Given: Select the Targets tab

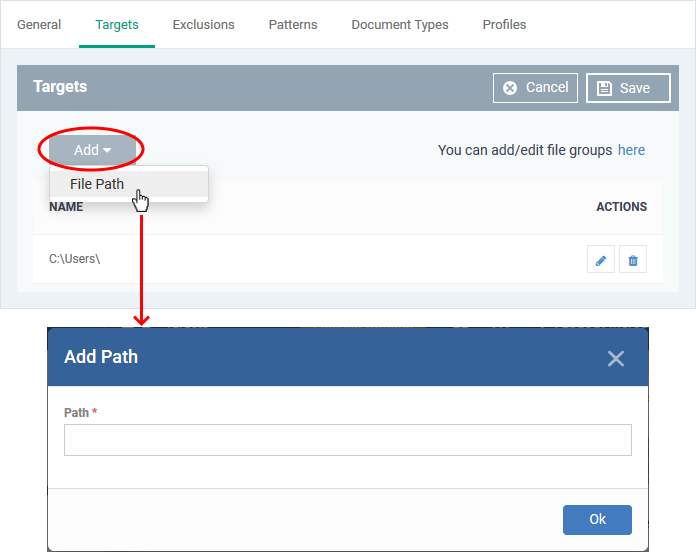Looking at the screenshot, I should point(117,24).
